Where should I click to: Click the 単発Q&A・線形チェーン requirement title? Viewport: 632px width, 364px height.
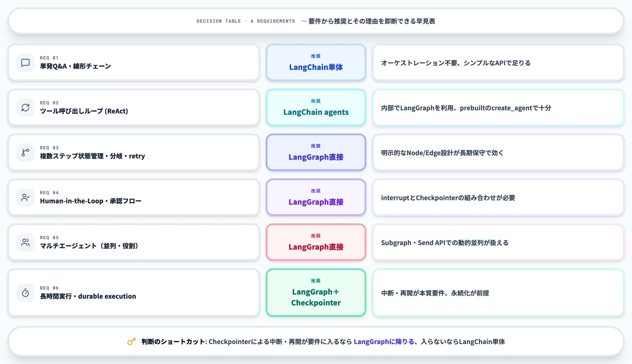75,66
